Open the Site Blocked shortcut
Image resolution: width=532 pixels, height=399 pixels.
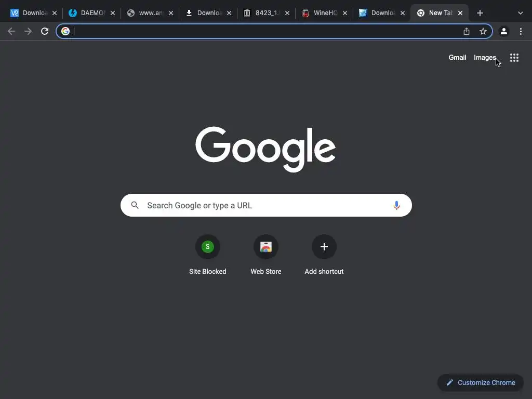pyautogui.click(x=208, y=255)
